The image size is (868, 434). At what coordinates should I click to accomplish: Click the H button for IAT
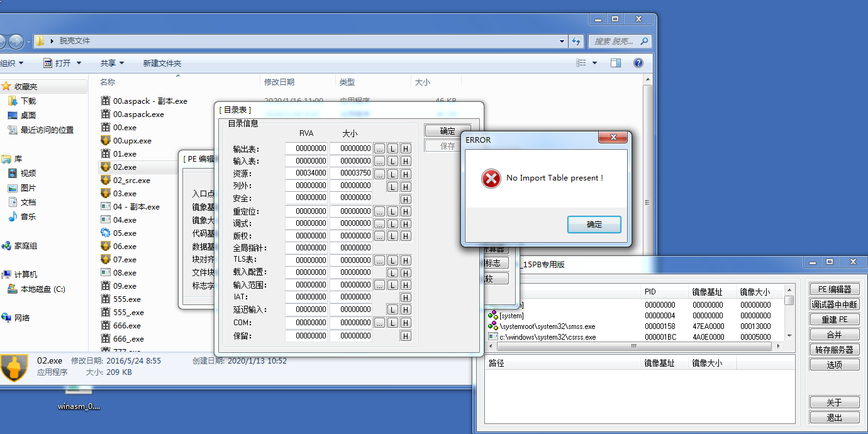coord(406,298)
